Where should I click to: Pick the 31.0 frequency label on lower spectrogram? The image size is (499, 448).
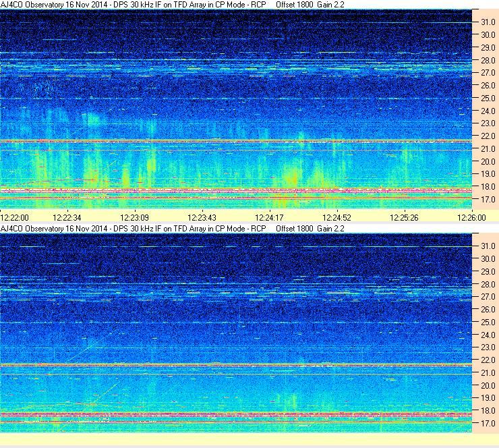[488, 246]
